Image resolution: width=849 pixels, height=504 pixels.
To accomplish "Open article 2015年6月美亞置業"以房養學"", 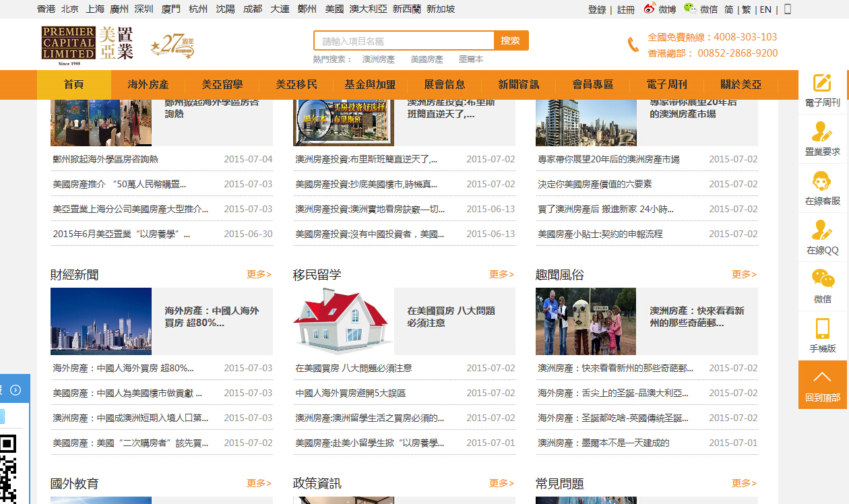I will click(x=121, y=234).
